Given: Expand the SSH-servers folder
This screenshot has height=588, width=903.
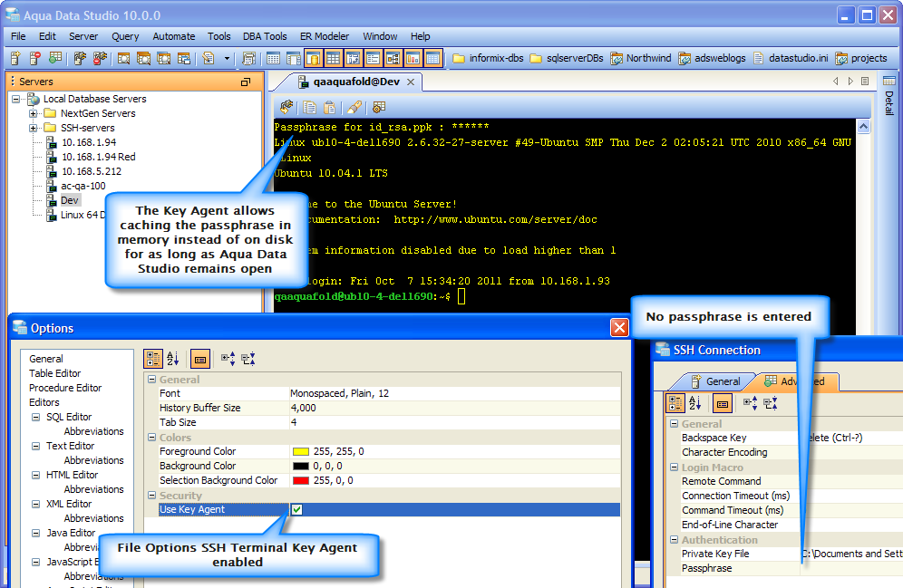Looking at the screenshot, I should pos(34,128).
